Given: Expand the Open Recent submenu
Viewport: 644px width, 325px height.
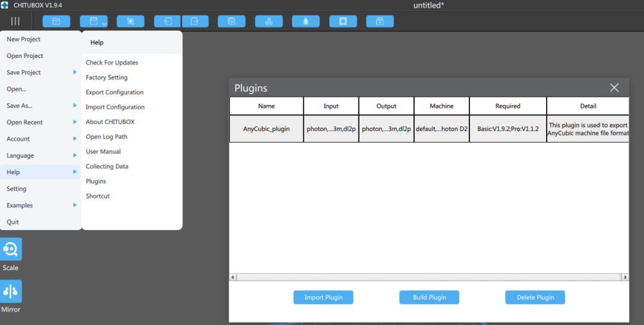Looking at the screenshot, I should [41, 122].
